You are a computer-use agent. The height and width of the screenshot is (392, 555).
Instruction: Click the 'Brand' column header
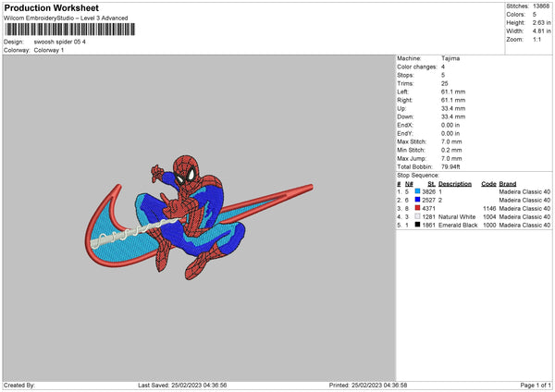[508, 184]
